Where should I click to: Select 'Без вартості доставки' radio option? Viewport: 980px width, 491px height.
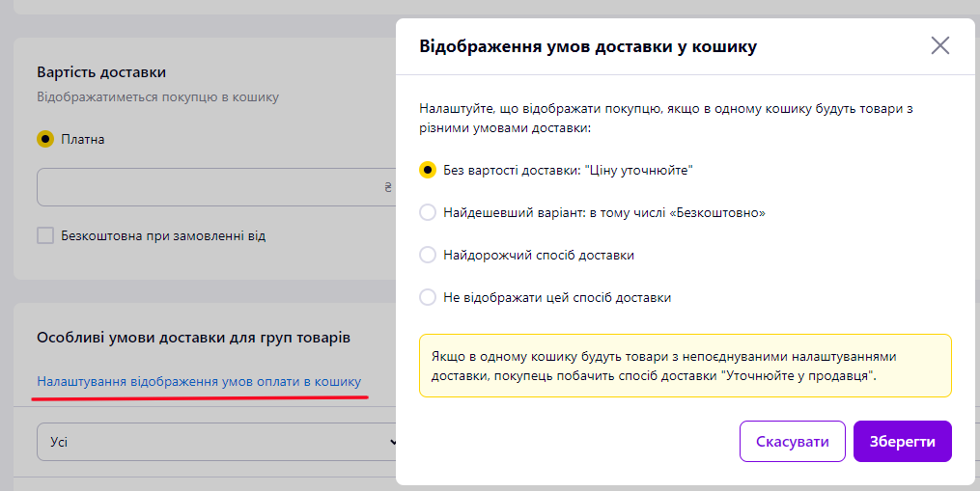(428, 170)
